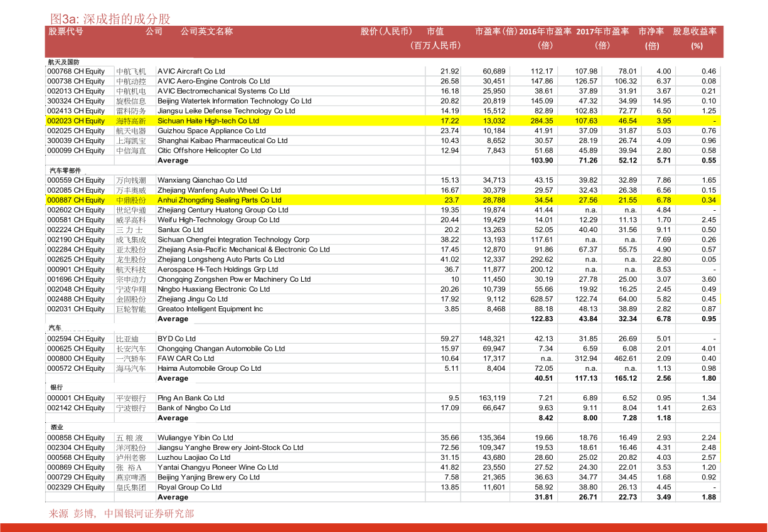Select Watertek price-to-book value '14.95'
This screenshot has height=532, width=768.
pyautogui.click(x=661, y=101)
